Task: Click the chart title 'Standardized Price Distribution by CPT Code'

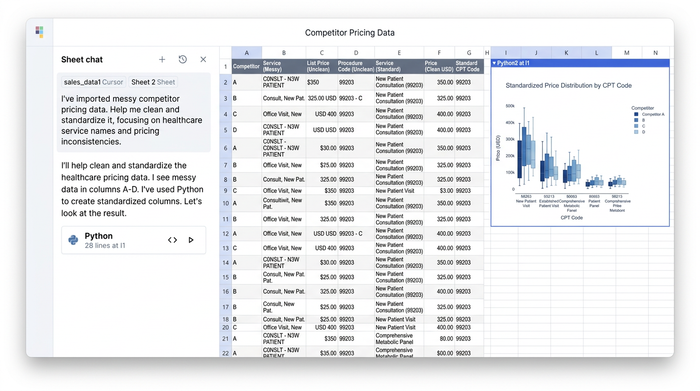Action: pyautogui.click(x=568, y=85)
